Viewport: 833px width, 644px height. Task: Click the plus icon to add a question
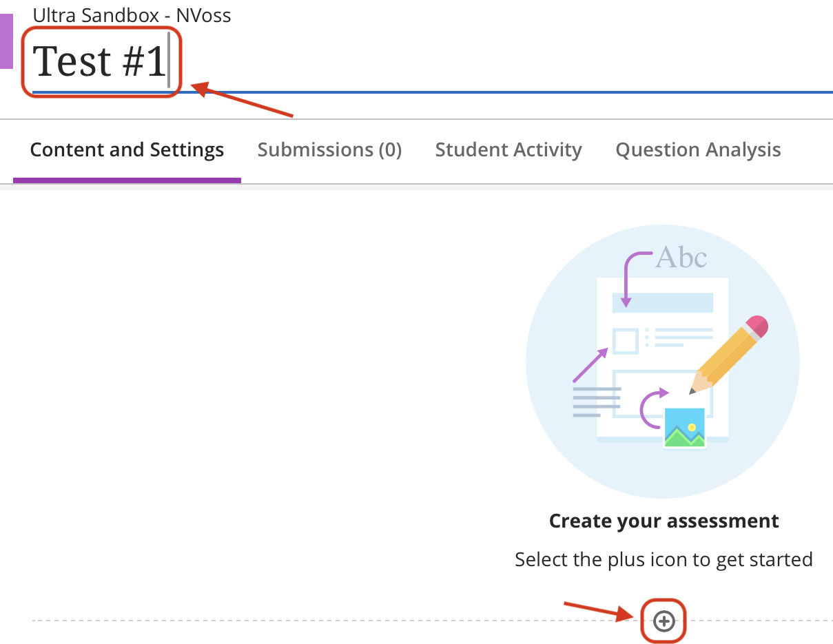(x=664, y=622)
